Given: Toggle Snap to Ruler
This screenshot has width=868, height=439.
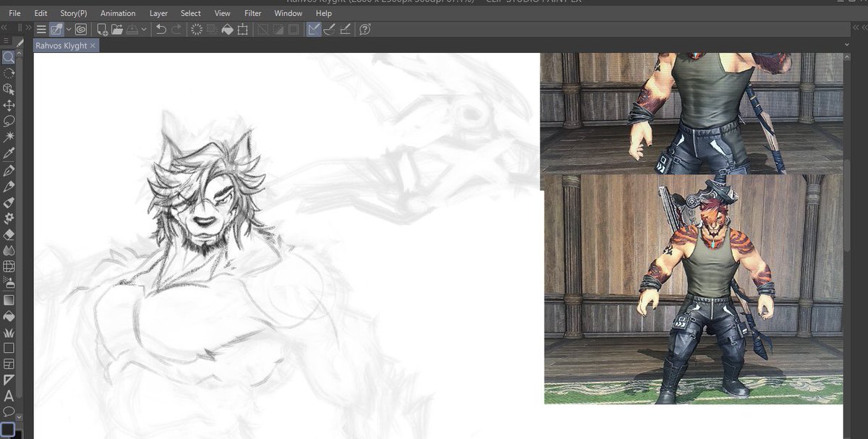Looking at the screenshot, I should [x=314, y=30].
